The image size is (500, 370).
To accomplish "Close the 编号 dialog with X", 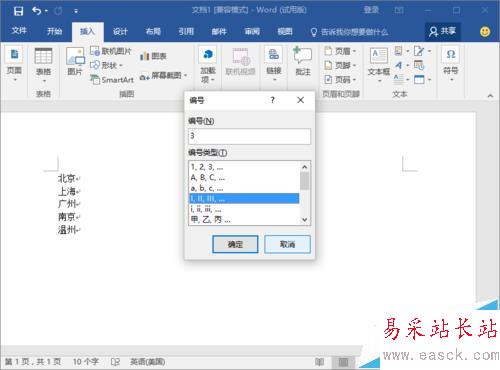I will 300,100.
